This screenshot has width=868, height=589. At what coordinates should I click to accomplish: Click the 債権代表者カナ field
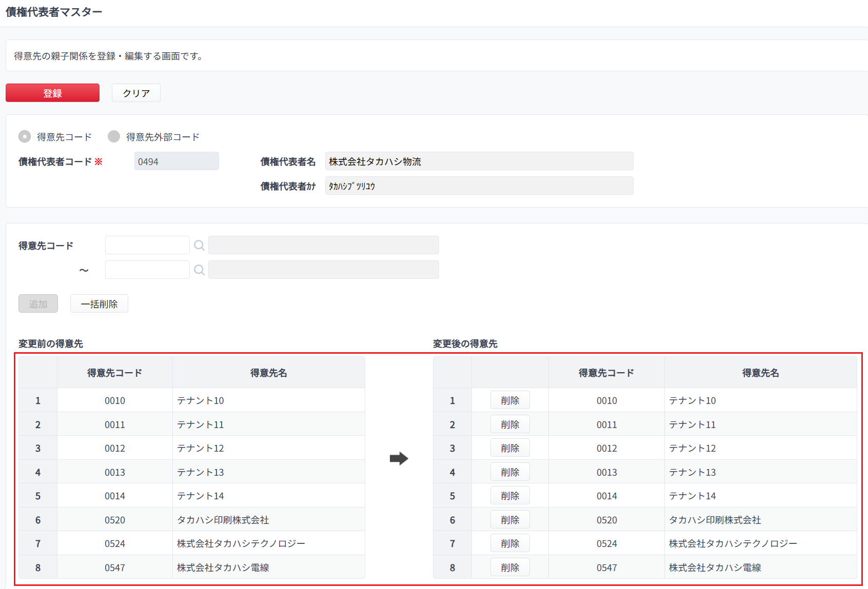[x=479, y=186]
